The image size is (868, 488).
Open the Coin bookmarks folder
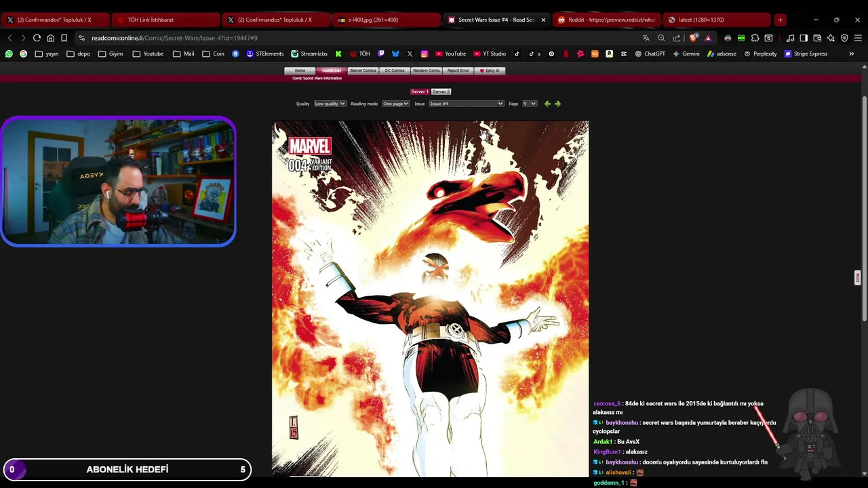(x=213, y=54)
